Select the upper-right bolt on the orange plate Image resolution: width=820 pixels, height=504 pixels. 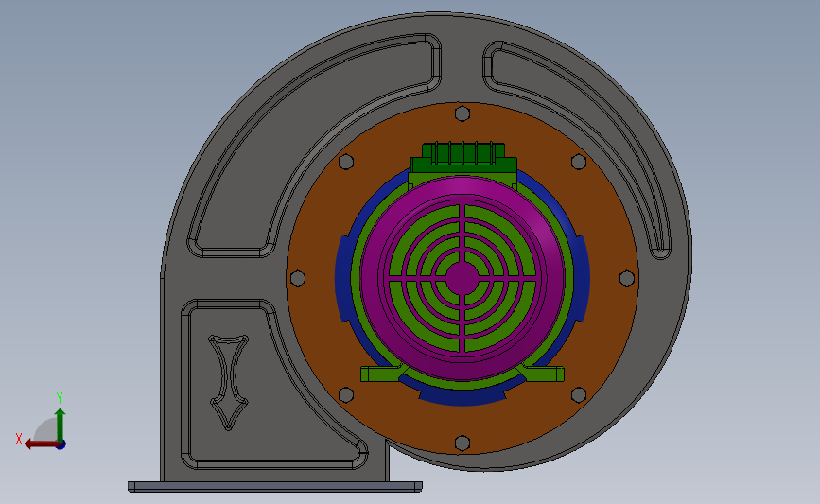pos(579,162)
